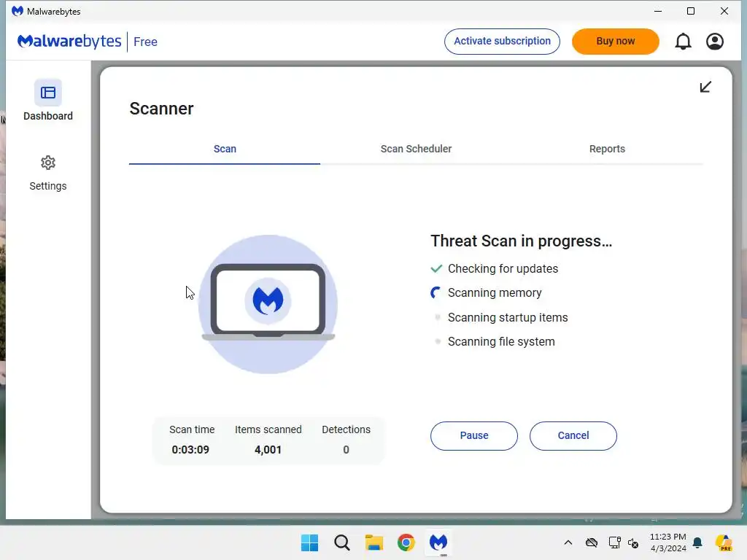
Task: Launch Google Chrome from the taskbar
Action: 406,542
